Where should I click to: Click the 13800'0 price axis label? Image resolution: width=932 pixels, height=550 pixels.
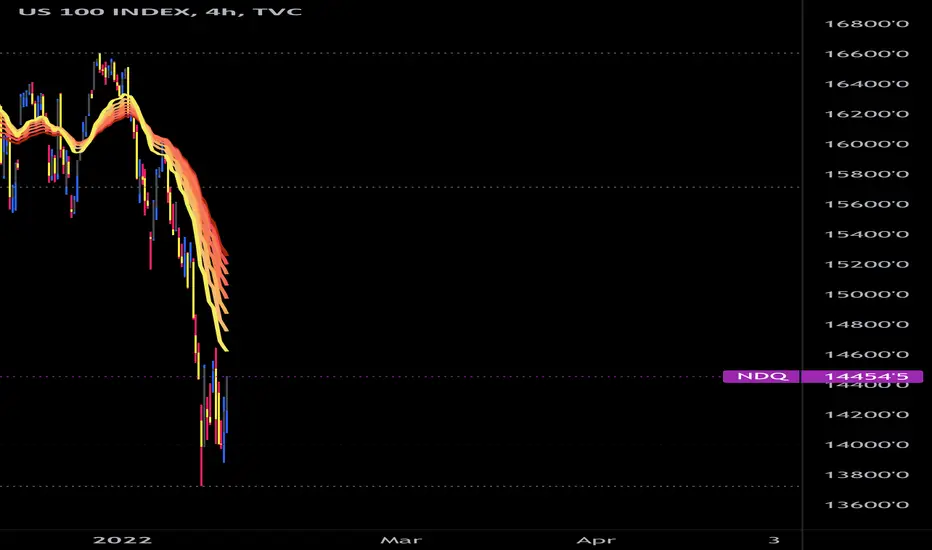pyautogui.click(x=867, y=474)
